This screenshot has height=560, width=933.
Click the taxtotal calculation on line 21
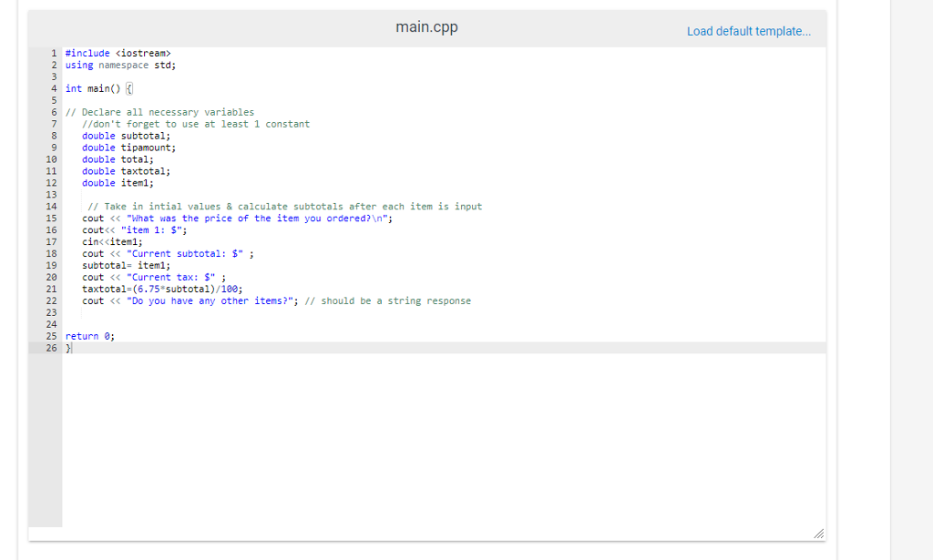click(155, 289)
